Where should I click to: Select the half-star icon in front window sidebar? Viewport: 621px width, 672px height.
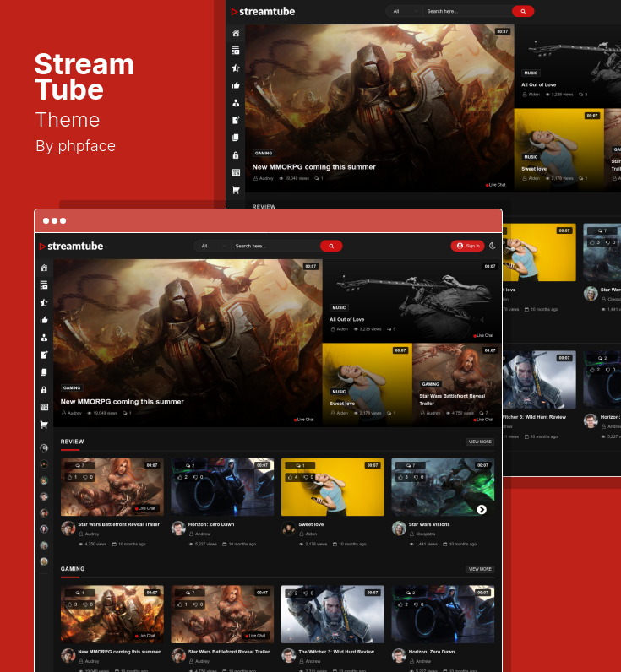[44, 302]
